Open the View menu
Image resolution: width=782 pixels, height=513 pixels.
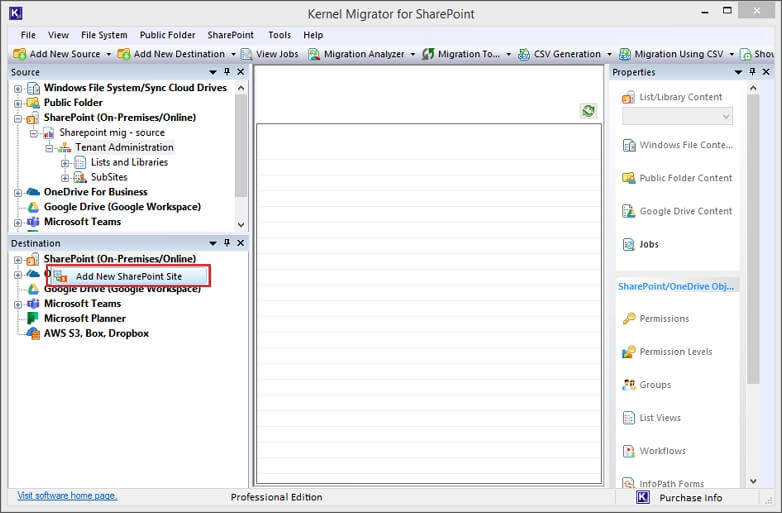click(x=58, y=35)
